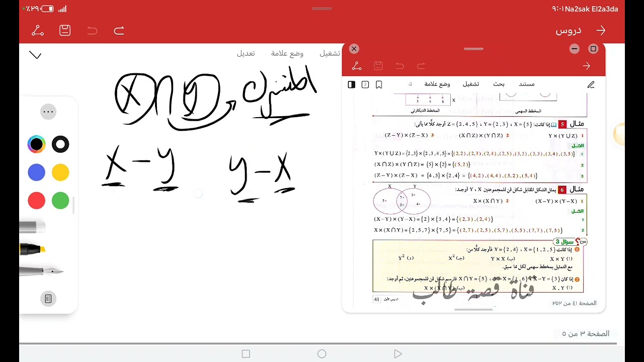Viewport: 644px width, 362px height.
Task: Open the تعديل tab in main note
Action: point(246,53)
